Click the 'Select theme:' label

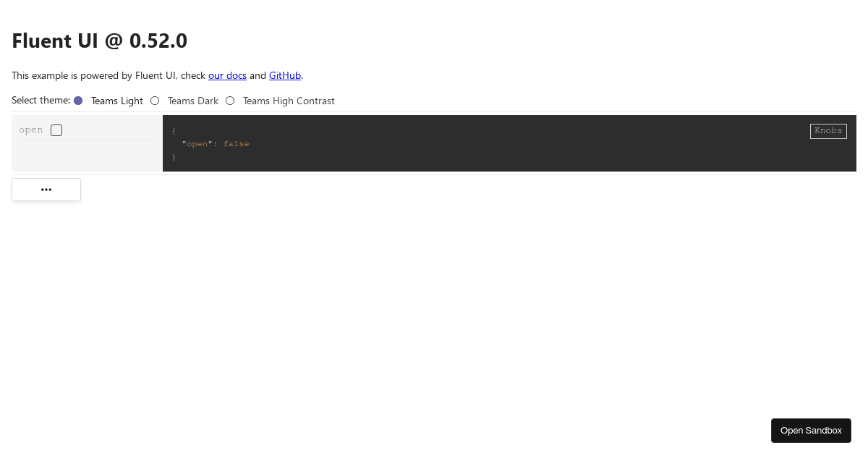[41, 100]
